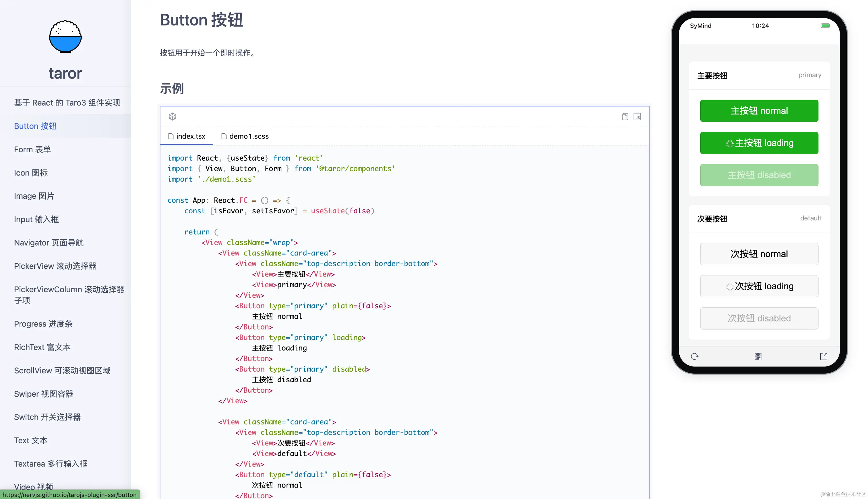Switch to the demo1.scss tab
The height and width of the screenshot is (499, 868).
click(x=245, y=136)
